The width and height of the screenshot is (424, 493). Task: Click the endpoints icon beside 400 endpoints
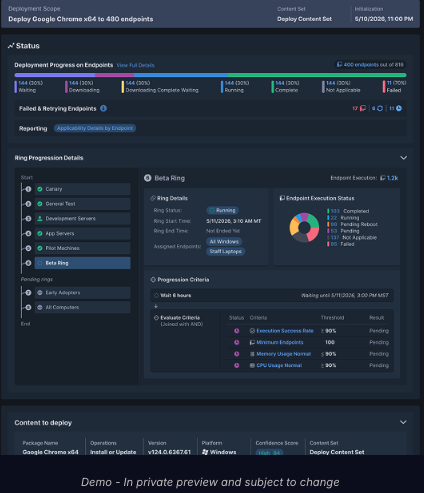[x=339, y=65]
